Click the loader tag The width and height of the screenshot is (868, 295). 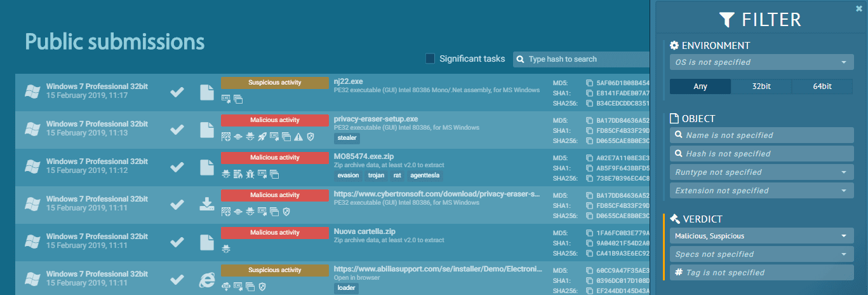(346, 287)
